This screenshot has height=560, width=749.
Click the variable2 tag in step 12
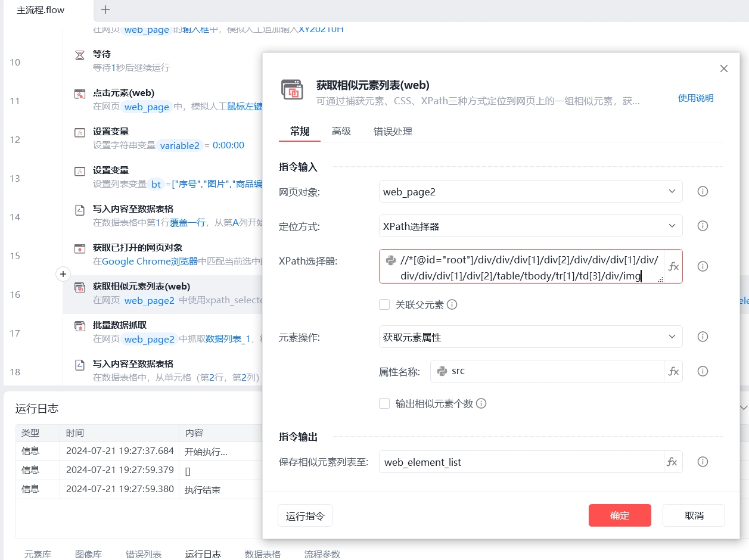tap(180, 145)
